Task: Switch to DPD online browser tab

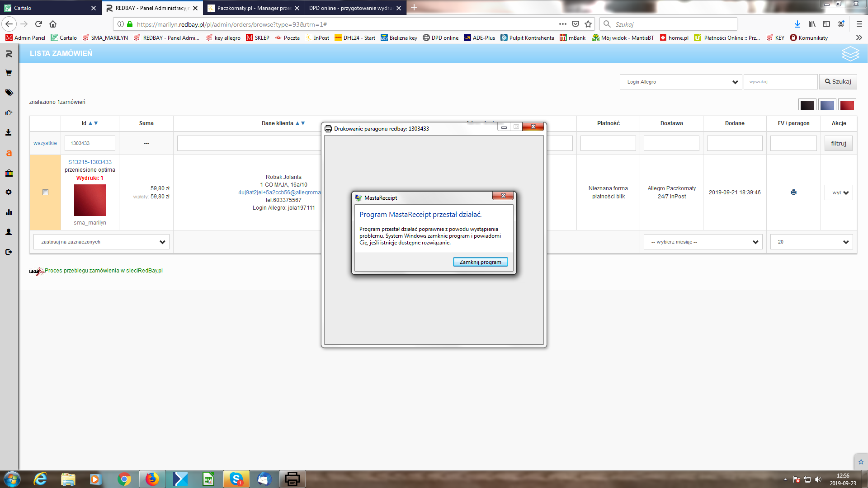Action: (350, 8)
